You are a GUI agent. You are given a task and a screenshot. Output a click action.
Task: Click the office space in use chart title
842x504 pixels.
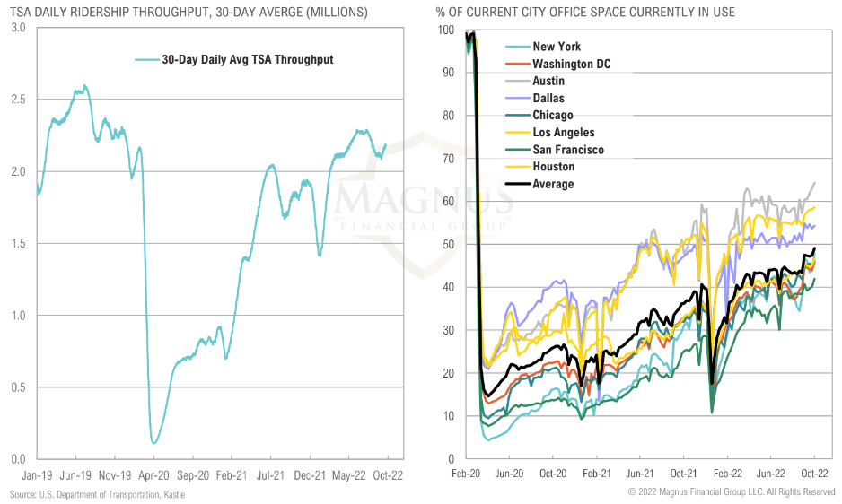pyautogui.click(x=585, y=12)
